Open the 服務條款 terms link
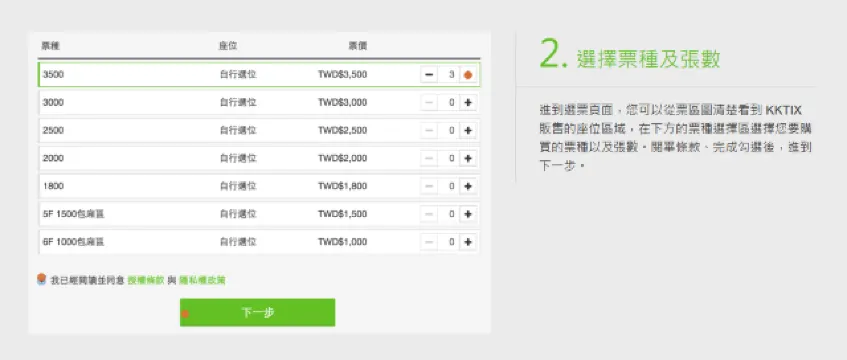The width and height of the screenshot is (847, 360). coord(146,281)
